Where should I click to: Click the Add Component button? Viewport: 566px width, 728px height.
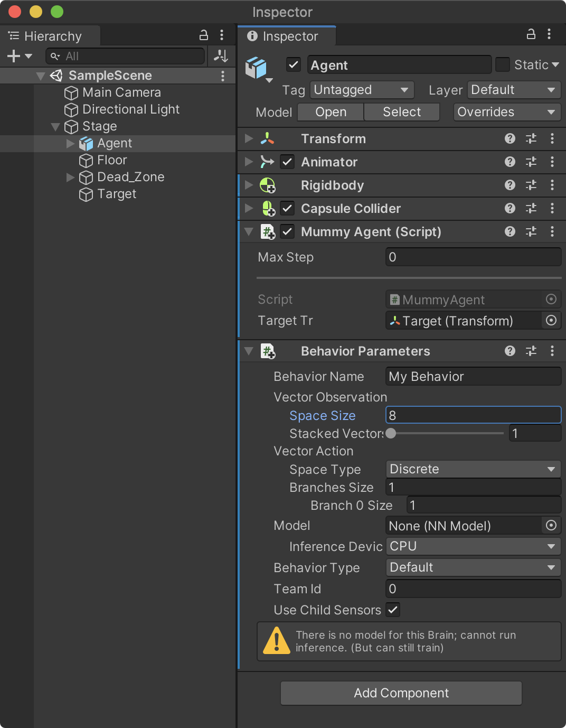(401, 693)
